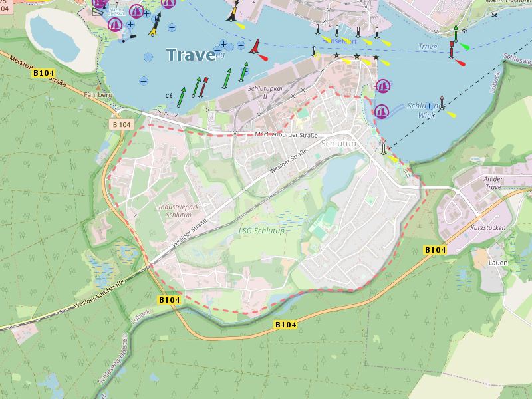
Task: Click the green buoy next to the Cb label
Action: point(180,96)
